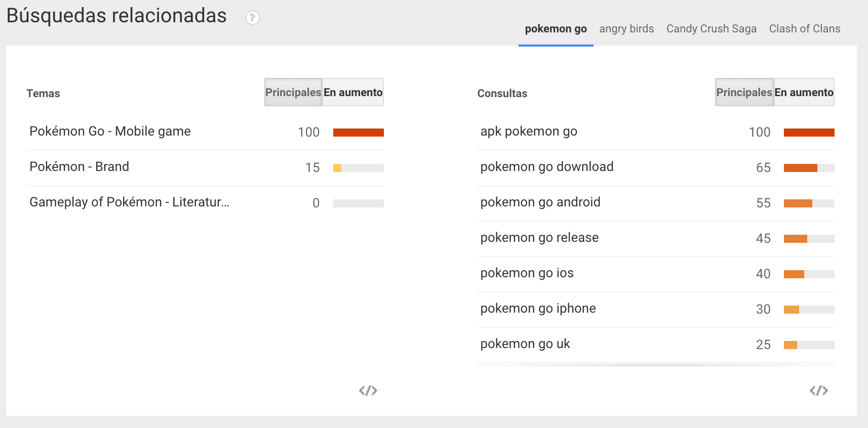The image size is (868, 428).
Task: Open embed code icon under Consultas
Action: 819,391
